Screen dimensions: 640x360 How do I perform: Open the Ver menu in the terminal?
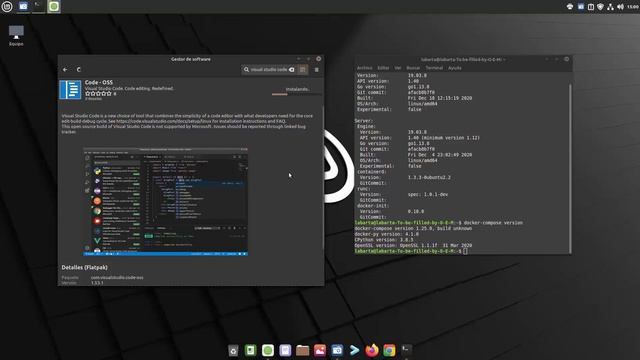[398, 68]
